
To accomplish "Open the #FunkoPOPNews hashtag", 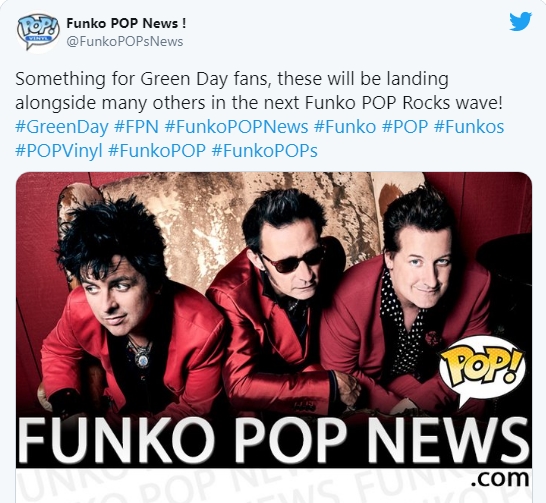I will click(236, 127).
